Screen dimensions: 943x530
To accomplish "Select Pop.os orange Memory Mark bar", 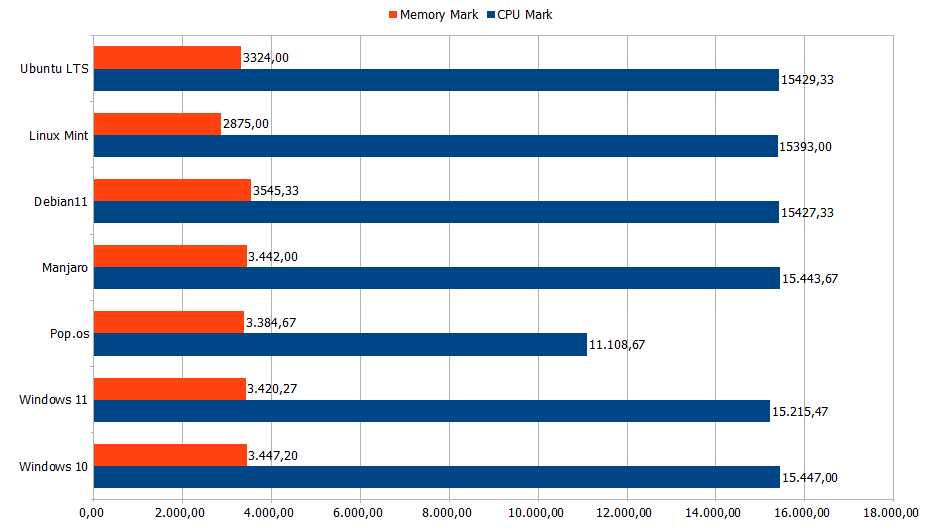I will click(169, 322).
